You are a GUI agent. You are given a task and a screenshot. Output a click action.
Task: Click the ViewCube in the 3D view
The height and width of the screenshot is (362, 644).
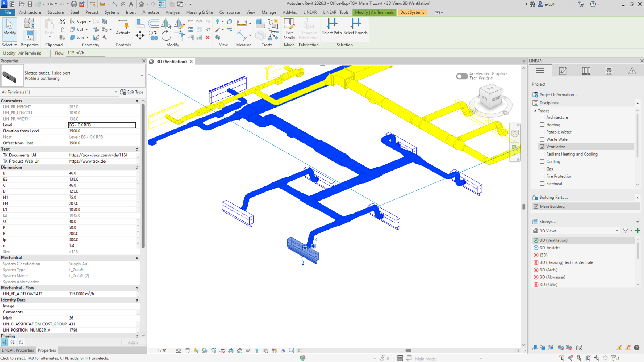tap(491, 97)
